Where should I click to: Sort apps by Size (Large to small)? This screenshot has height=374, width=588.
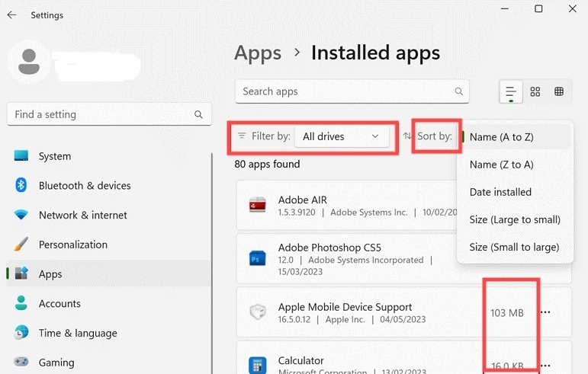515,220
